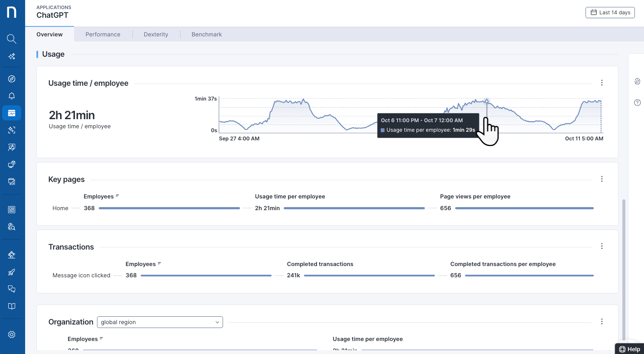Open Usage time / employee options menu
This screenshot has height=354, width=644.
(602, 83)
